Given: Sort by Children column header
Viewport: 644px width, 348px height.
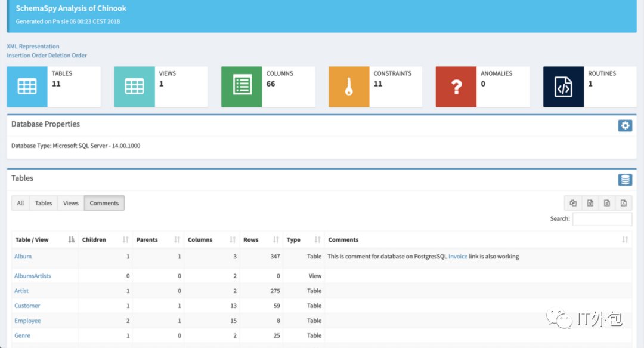Looking at the screenshot, I should 105,240.
